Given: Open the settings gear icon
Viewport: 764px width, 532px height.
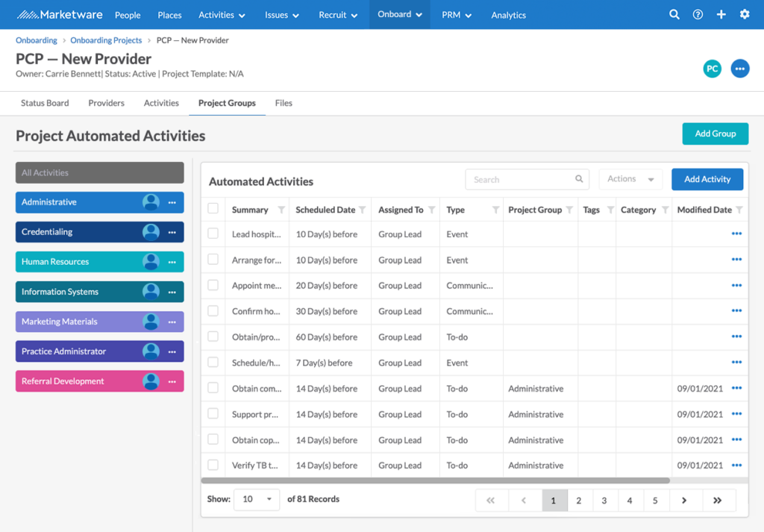Looking at the screenshot, I should [744, 14].
